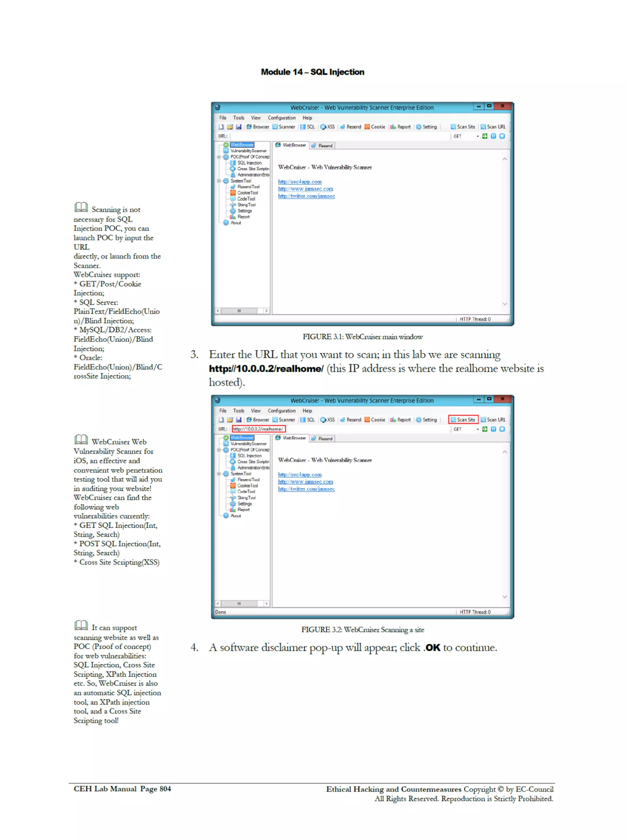Image resolution: width=627 pixels, height=840 pixels.
Task: Open the twitter.com/janusec link in Figure 3.2
Action: coord(306,489)
